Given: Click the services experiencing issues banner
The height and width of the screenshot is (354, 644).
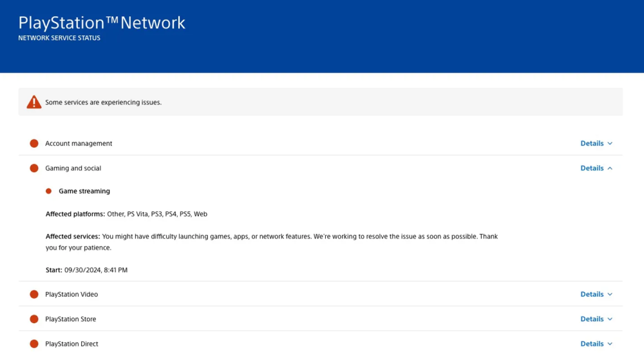Looking at the screenshot, I should click(320, 102).
